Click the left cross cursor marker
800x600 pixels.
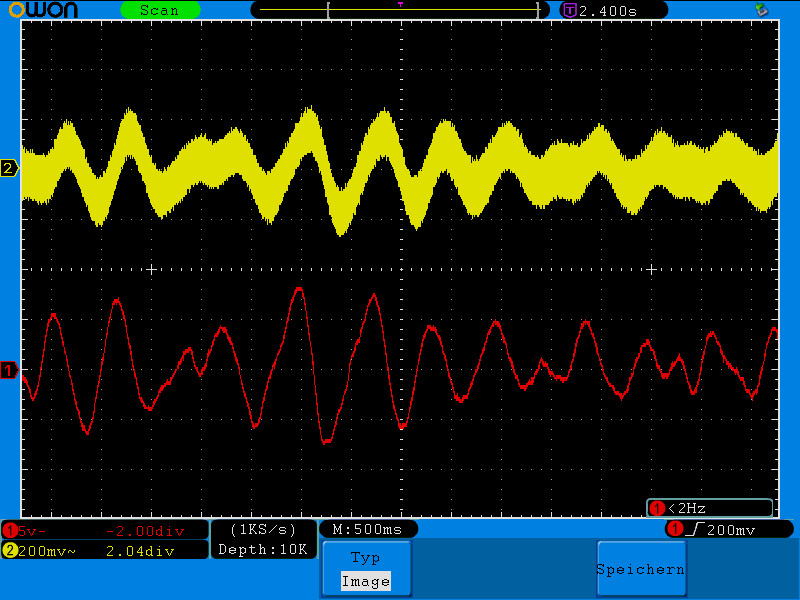[x=151, y=269]
